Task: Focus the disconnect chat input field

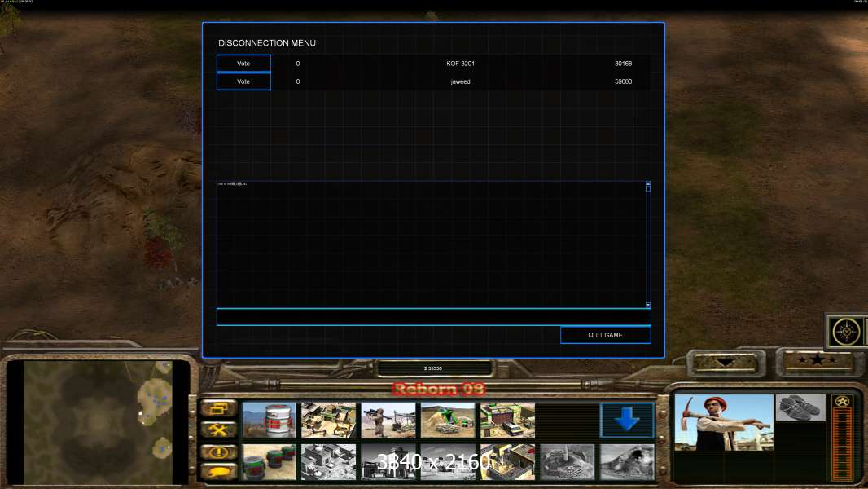Action: coord(433,317)
